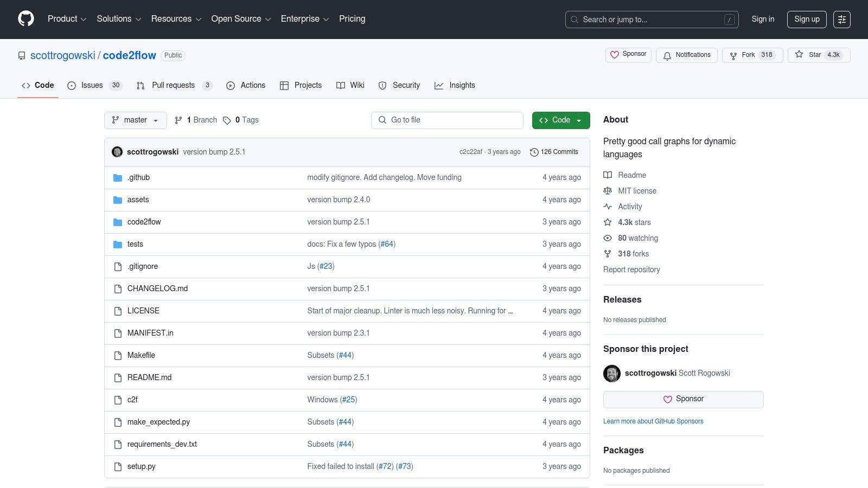This screenshot has height=488, width=868.
Task: Click the Sponsor button in sidebar
Action: pos(684,400)
